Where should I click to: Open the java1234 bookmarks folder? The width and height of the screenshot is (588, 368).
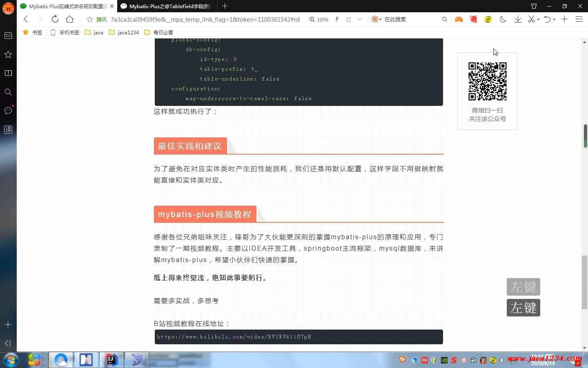pyautogui.click(x=124, y=32)
